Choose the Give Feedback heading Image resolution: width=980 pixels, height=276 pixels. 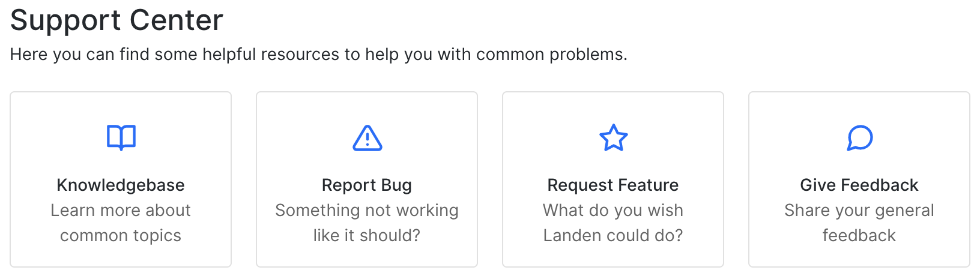tap(859, 185)
